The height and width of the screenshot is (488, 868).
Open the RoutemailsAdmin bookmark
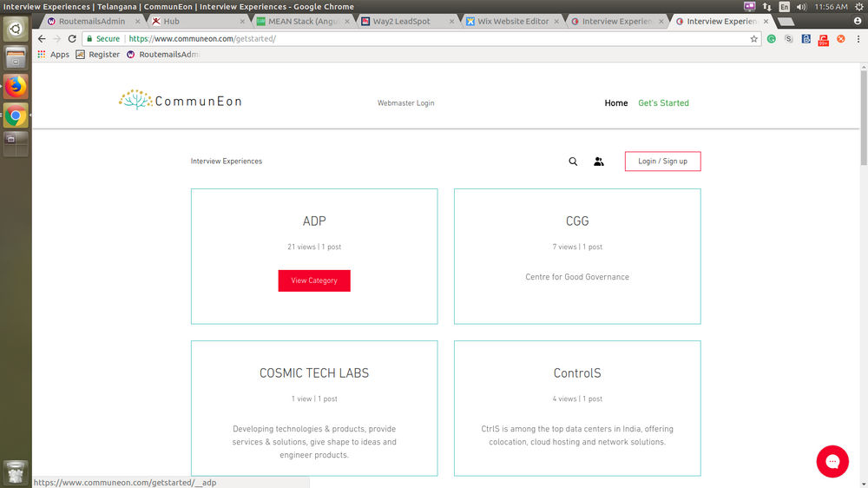(x=163, y=55)
